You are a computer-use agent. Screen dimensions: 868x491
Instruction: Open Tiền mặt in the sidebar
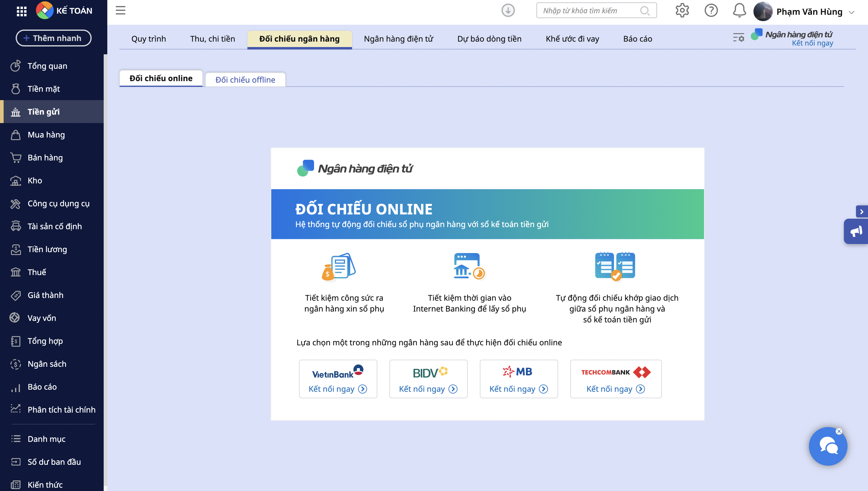click(x=44, y=89)
